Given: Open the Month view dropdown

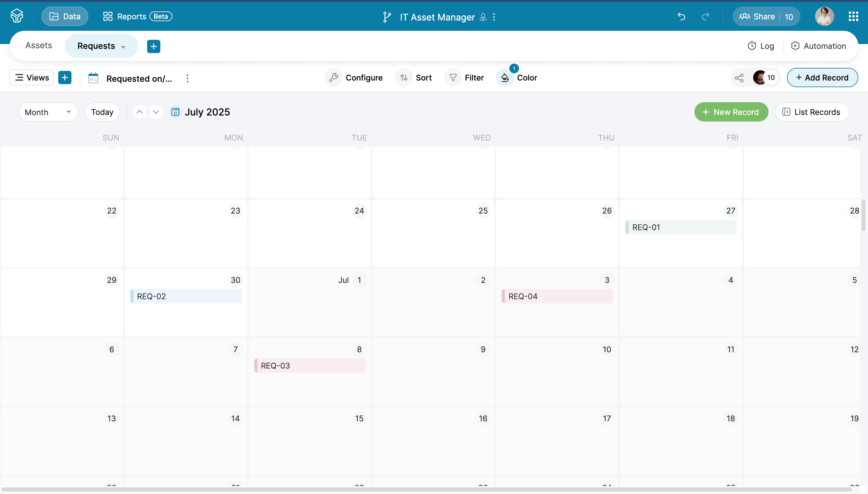Looking at the screenshot, I should (x=48, y=112).
